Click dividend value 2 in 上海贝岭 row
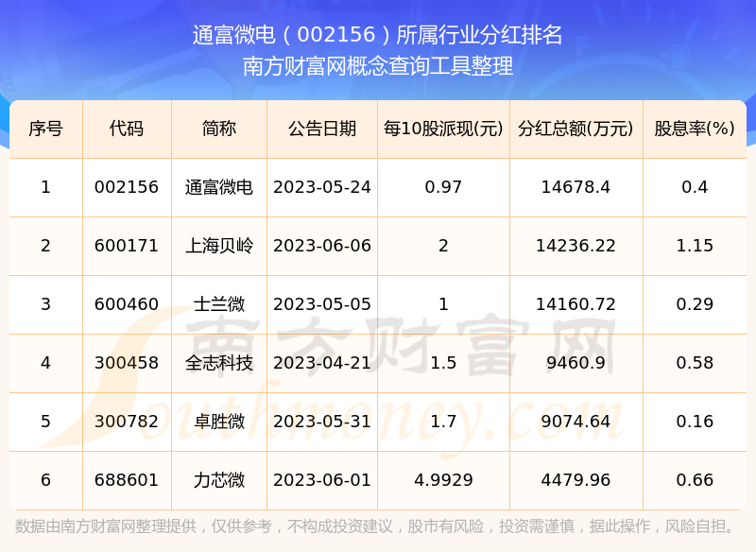 (443, 246)
